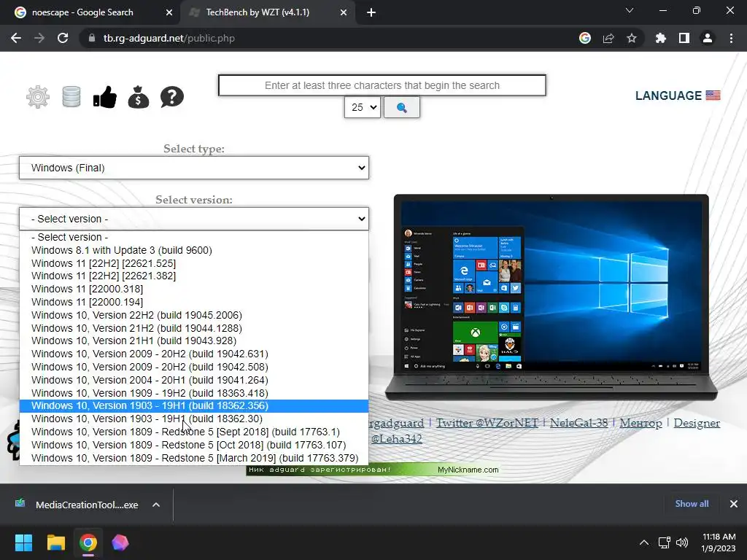Open the Chrome profile avatar
The height and width of the screenshot is (560, 747).
click(708, 38)
